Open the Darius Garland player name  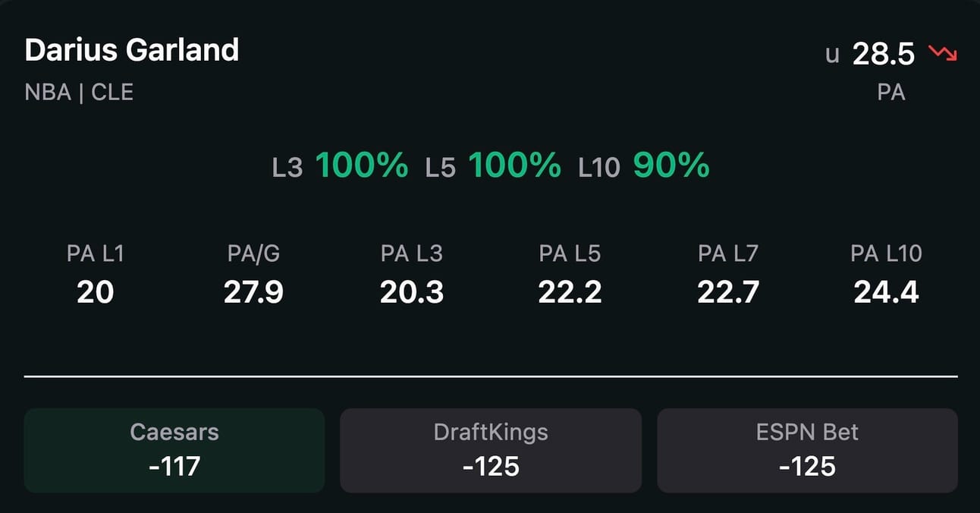[x=132, y=50]
